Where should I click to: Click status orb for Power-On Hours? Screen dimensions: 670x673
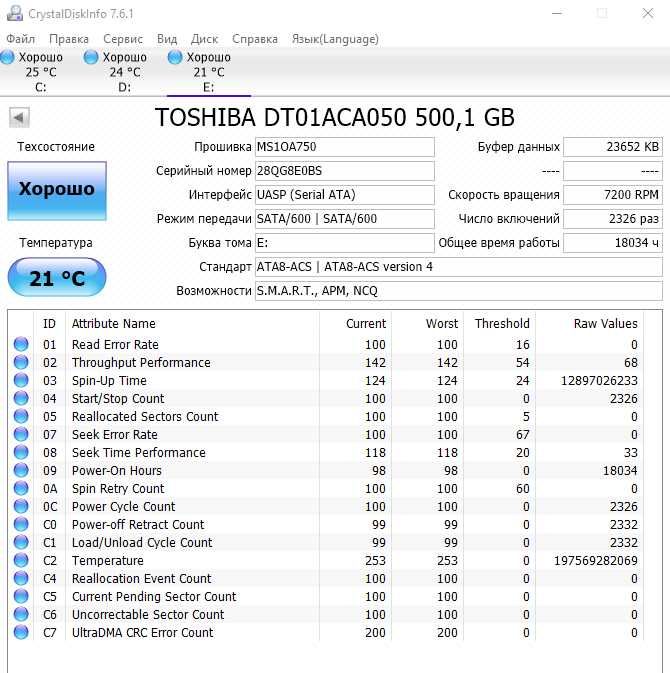(x=21, y=470)
